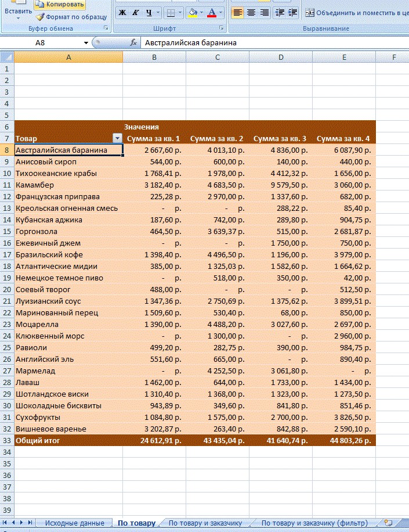The image size is (409, 532).
Task: Select Бразильский кофе value 4 496,50 р.
Action: 218,255
